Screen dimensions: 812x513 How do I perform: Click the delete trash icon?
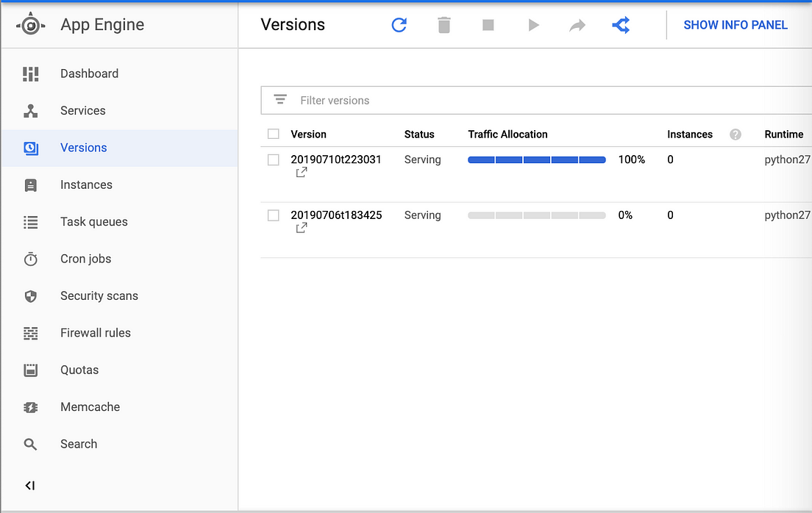(x=444, y=25)
